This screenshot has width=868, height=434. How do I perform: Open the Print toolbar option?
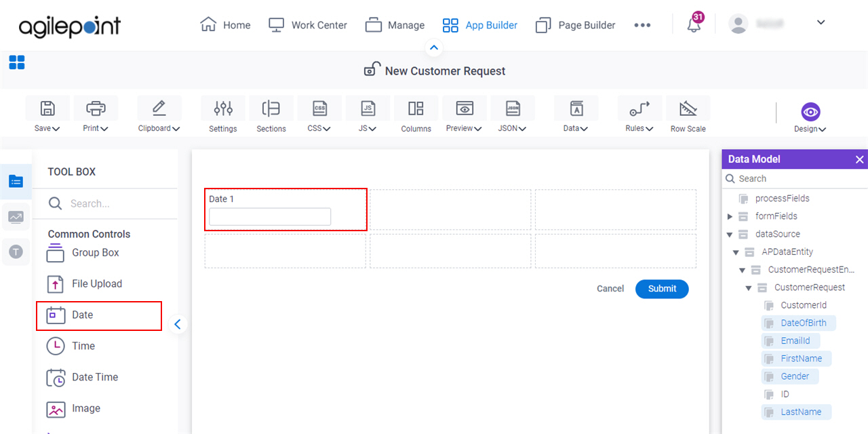pyautogui.click(x=96, y=115)
